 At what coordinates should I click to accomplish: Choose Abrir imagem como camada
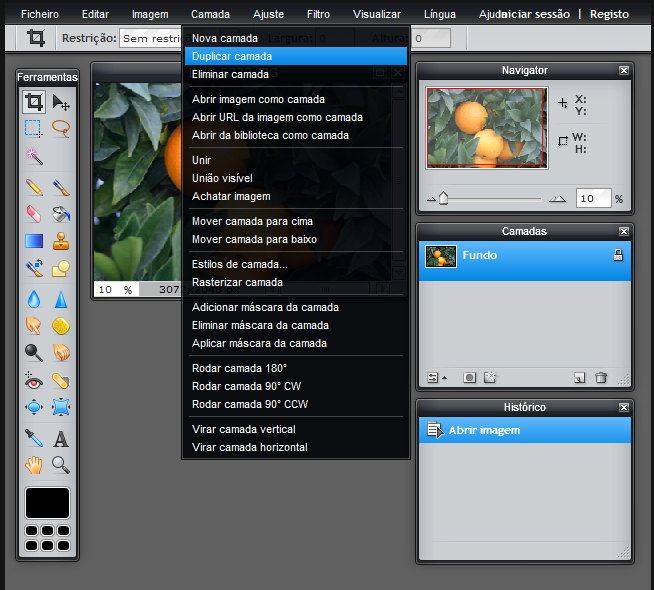point(296,99)
